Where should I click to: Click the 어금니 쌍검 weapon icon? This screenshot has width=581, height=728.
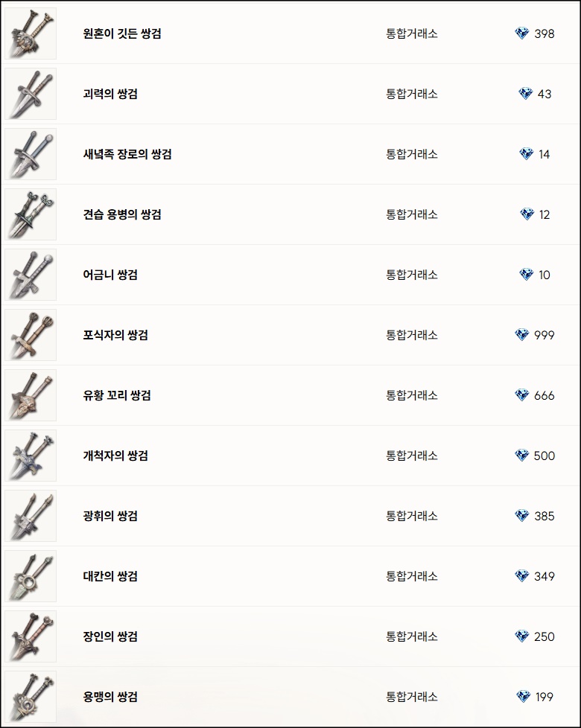[31, 275]
